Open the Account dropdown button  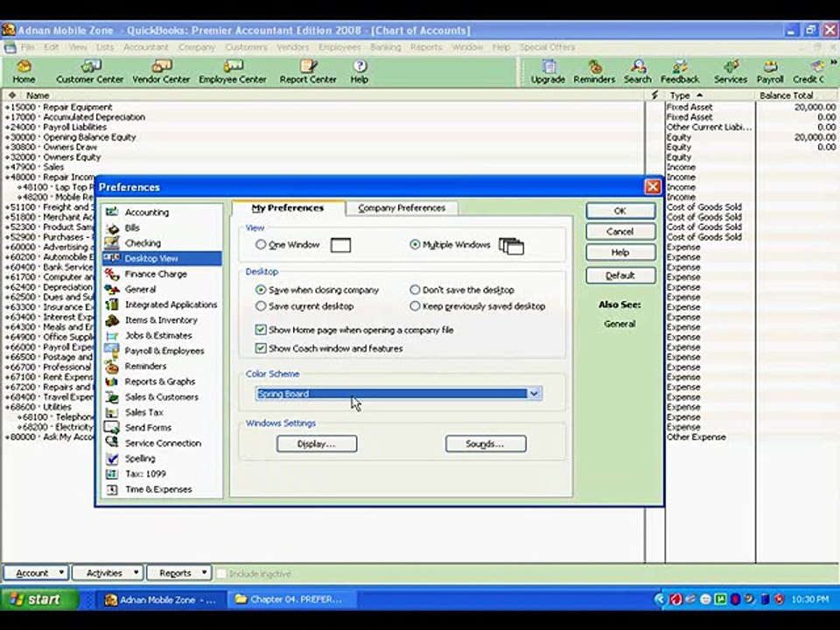[x=36, y=572]
